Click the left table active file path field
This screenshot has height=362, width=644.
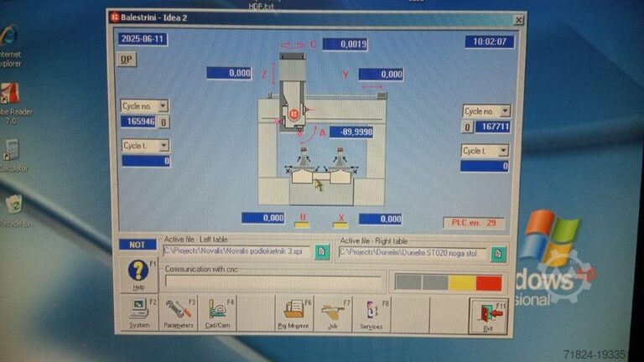[237, 251]
